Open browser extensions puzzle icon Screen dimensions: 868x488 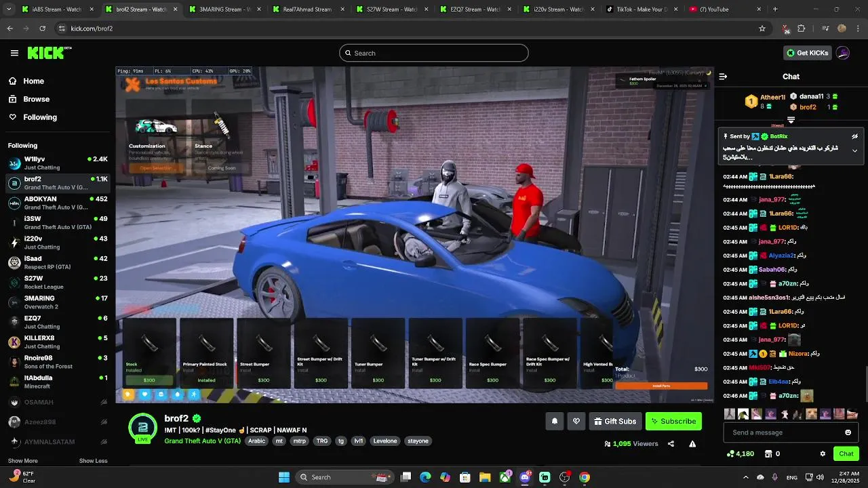pyautogui.click(x=802, y=28)
